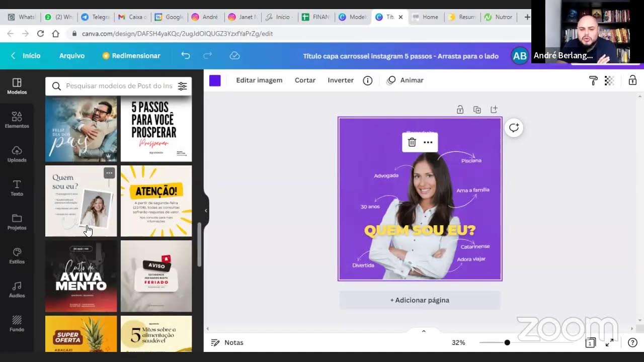Viewport: 644px width, 362px height.
Task: Click the undo arrow in header
Action: (x=186, y=56)
